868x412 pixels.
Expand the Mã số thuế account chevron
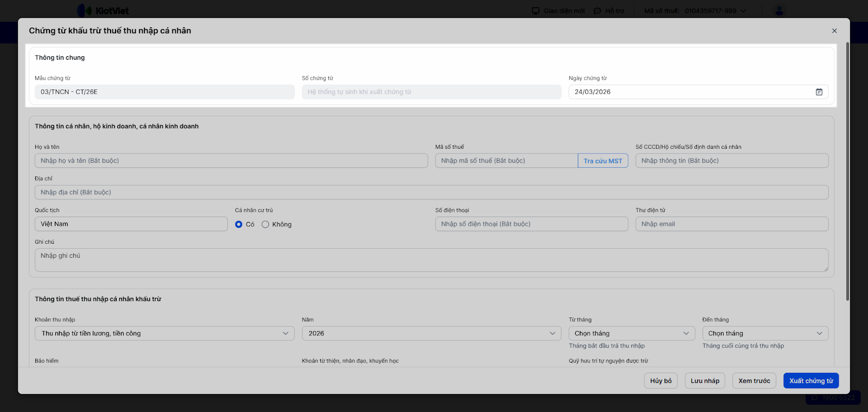click(x=743, y=11)
